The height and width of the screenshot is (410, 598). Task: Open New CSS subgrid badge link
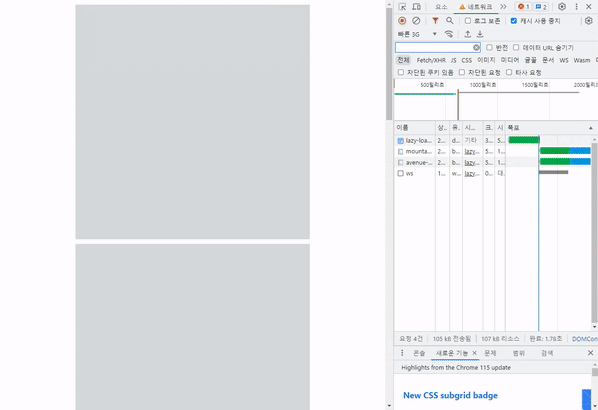point(450,396)
